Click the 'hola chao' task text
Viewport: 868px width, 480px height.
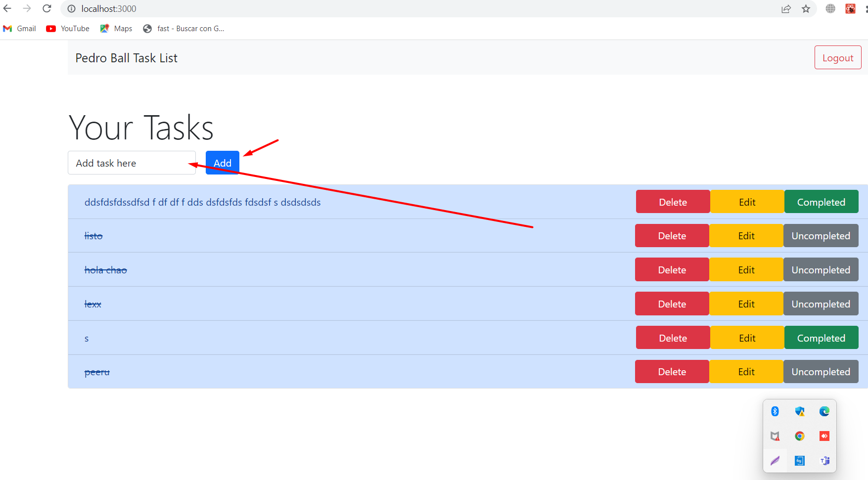(106, 270)
